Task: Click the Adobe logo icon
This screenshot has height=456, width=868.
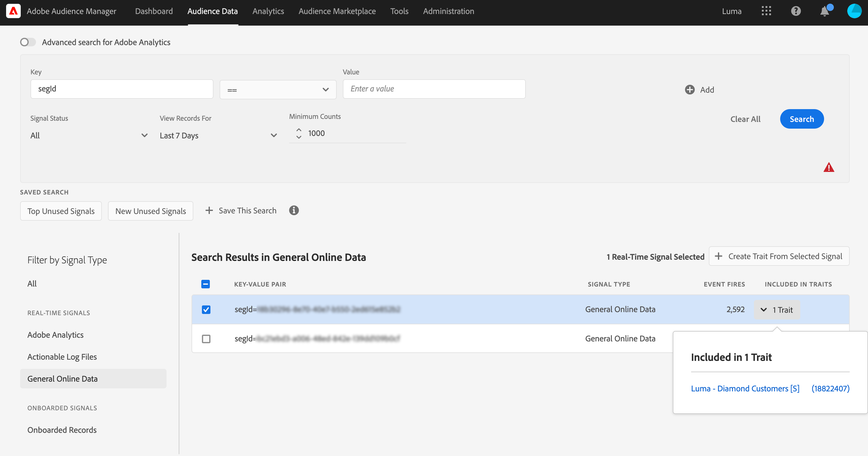Action: coord(13,11)
